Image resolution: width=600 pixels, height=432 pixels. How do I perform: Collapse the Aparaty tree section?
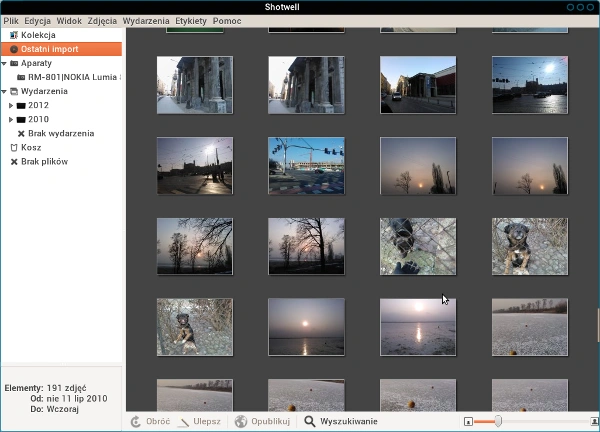click(x=4, y=64)
